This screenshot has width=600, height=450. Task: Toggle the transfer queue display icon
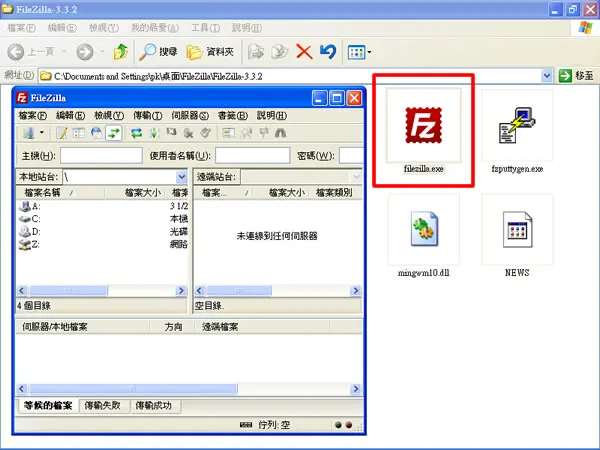pos(114,133)
